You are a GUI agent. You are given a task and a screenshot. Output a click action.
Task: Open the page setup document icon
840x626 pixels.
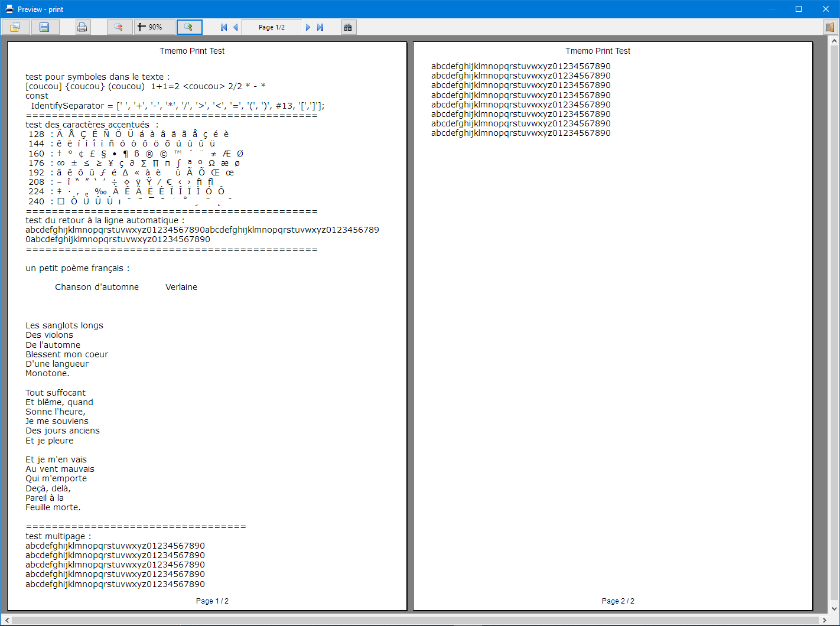pyautogui.click(x=15, y=27)
